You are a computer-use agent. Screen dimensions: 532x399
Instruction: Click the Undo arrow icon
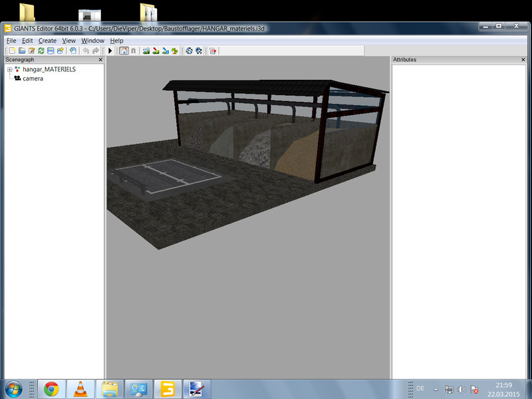86,51
